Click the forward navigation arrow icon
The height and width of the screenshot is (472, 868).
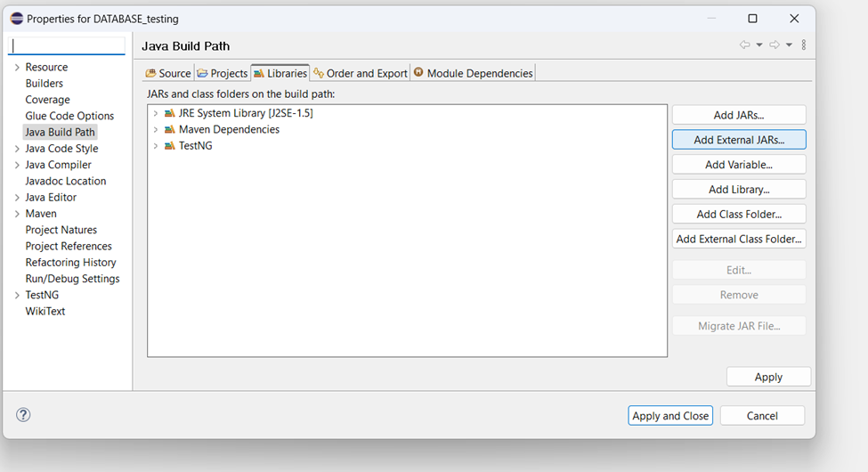[775, 45]
